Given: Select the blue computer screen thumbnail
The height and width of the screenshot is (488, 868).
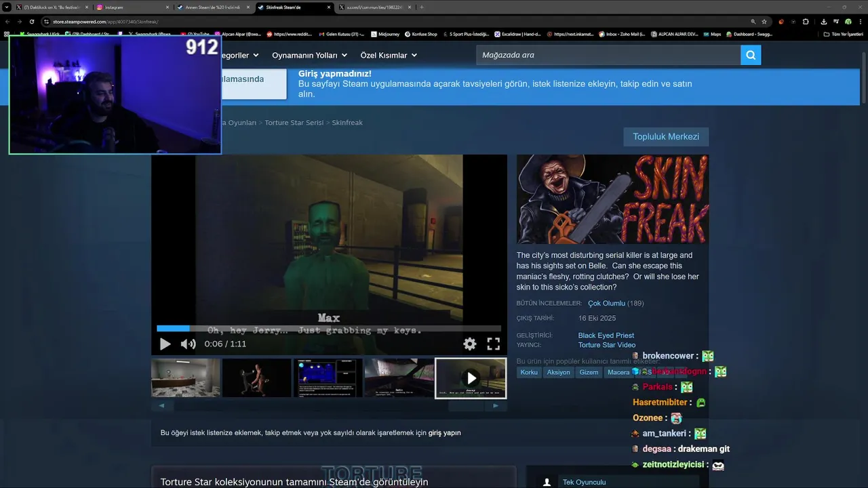Looking at the screenshot, I should pos(328,378).
